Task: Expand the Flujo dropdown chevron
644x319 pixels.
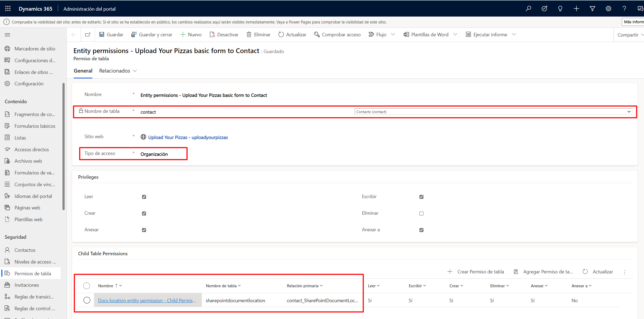Action: pos(393,35)
